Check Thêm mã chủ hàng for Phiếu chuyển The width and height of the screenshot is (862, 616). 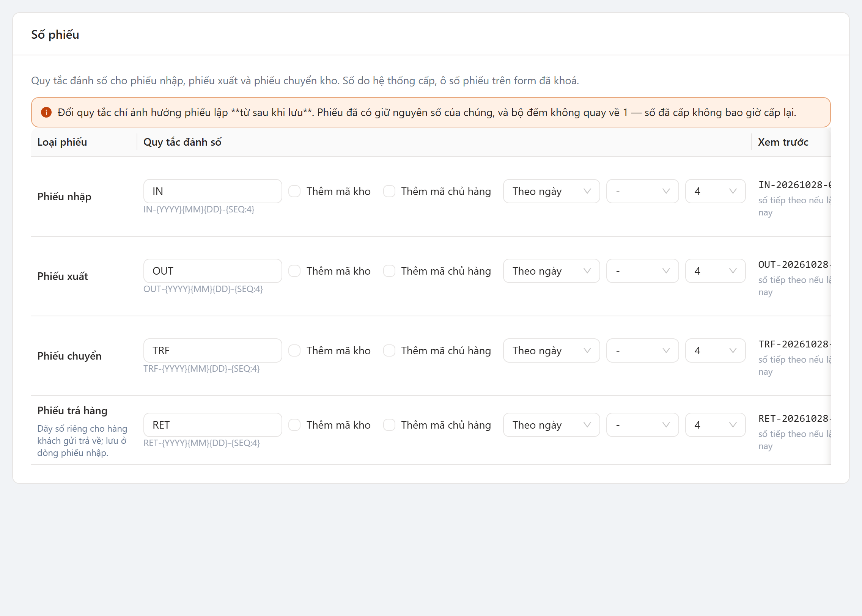[389, 350]
